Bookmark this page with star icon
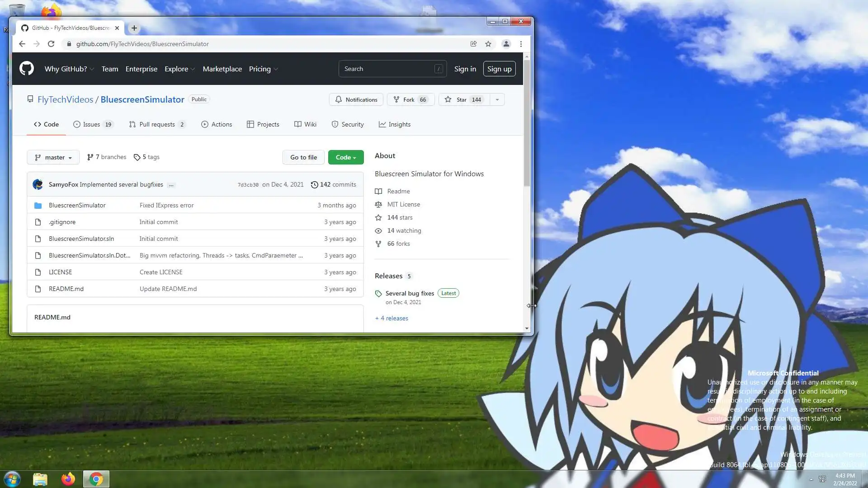Viewport: 868px width, 488px height. [x=488, y=44]
